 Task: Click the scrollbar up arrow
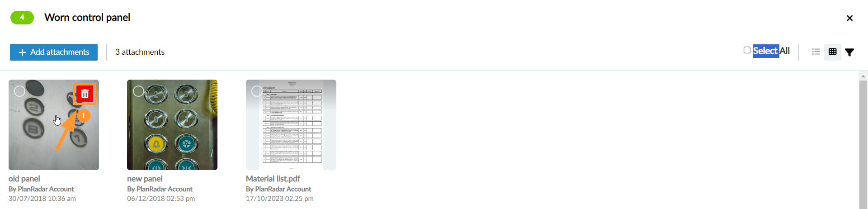[863, 76]
